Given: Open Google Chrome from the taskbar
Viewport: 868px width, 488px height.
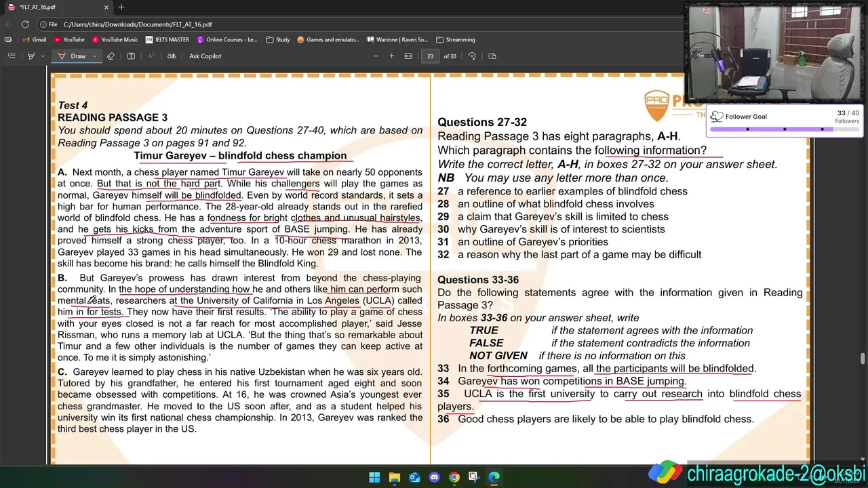Looking at the screenshot, I should (454, 477).
